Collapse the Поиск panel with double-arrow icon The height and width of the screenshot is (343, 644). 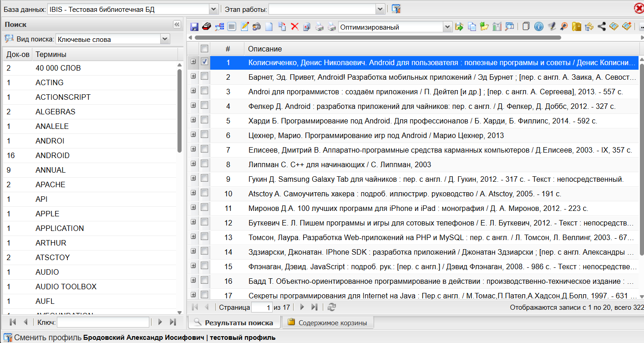[x=177, y=25]
